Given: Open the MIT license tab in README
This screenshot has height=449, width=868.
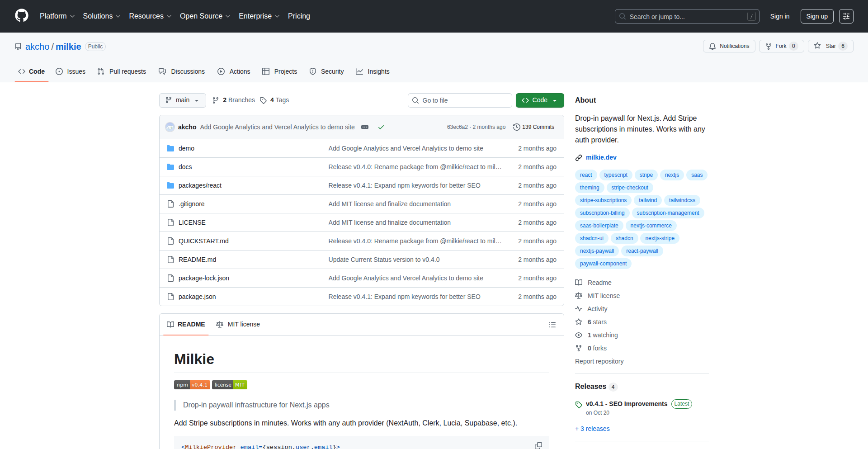Looking at the screenshot, I should [x=238, y=324].
